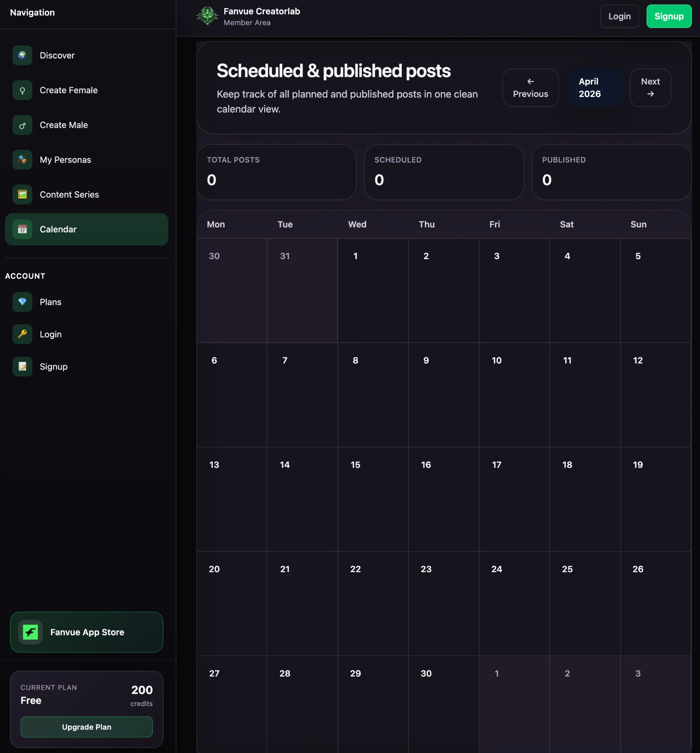This screenshot has width=700, height=753.
Task: Click the Upgrade Plan button
Action: (86, 727)
